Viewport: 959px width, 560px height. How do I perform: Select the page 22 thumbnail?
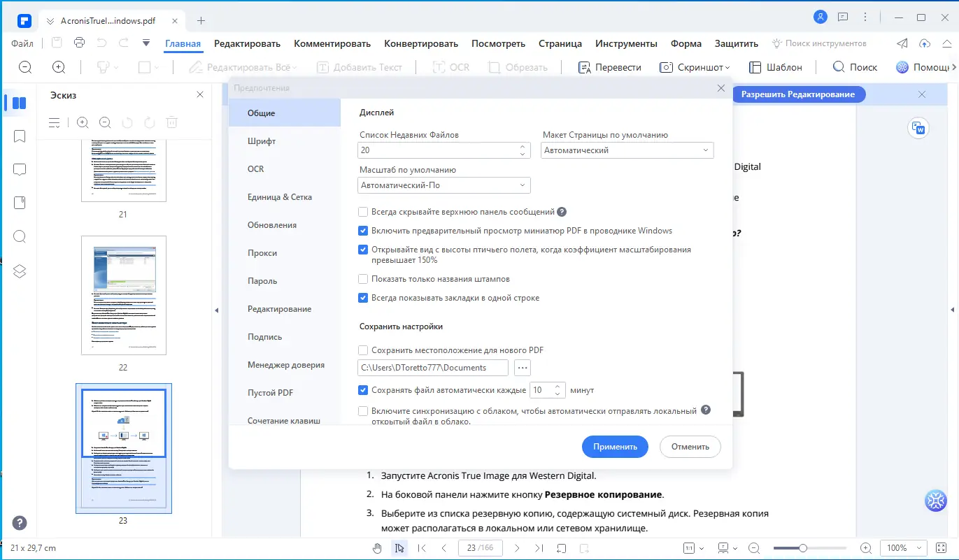coord(124,296)
